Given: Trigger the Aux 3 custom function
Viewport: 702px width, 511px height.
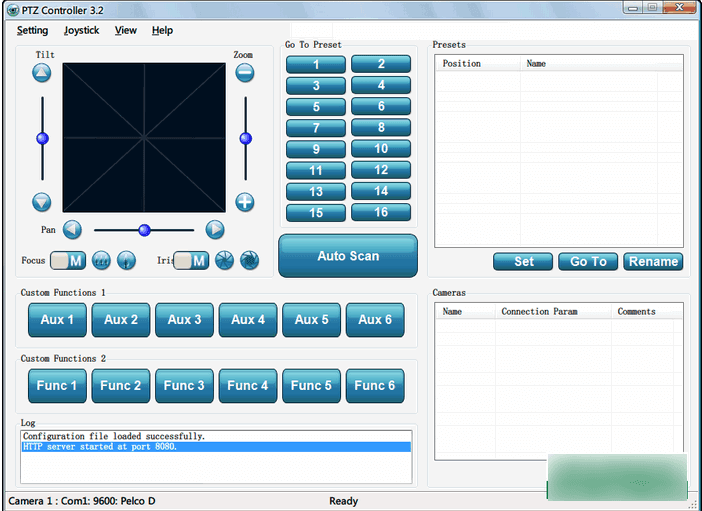Looking at the screenshot, I should pos(184,320).
